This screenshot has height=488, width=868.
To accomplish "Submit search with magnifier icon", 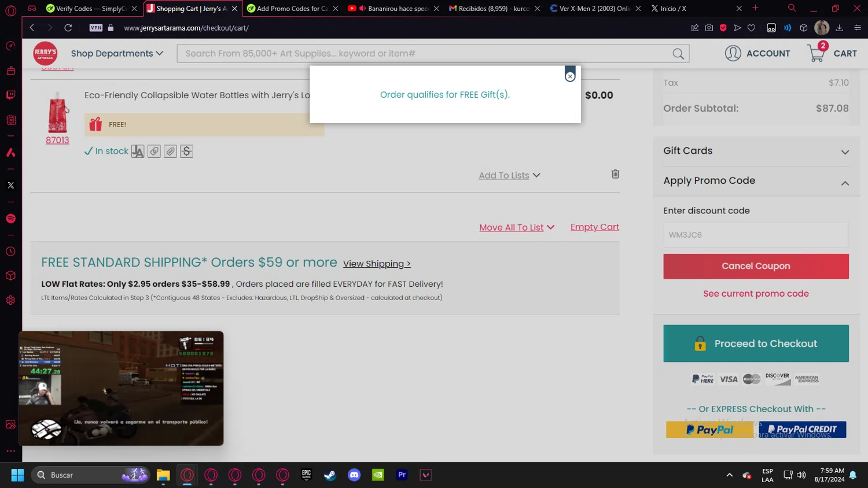I will pyautogui.click(x=678, y=54).
